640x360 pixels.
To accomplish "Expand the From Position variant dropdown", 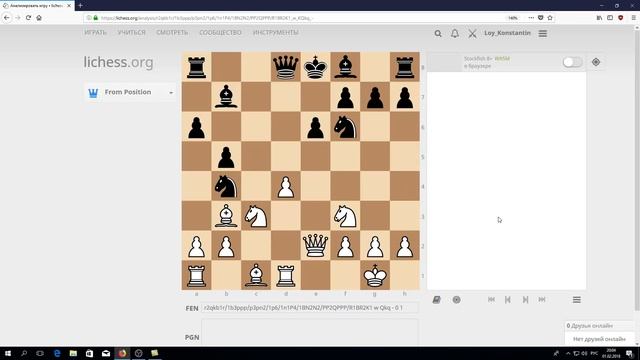I will coord(130,92).
